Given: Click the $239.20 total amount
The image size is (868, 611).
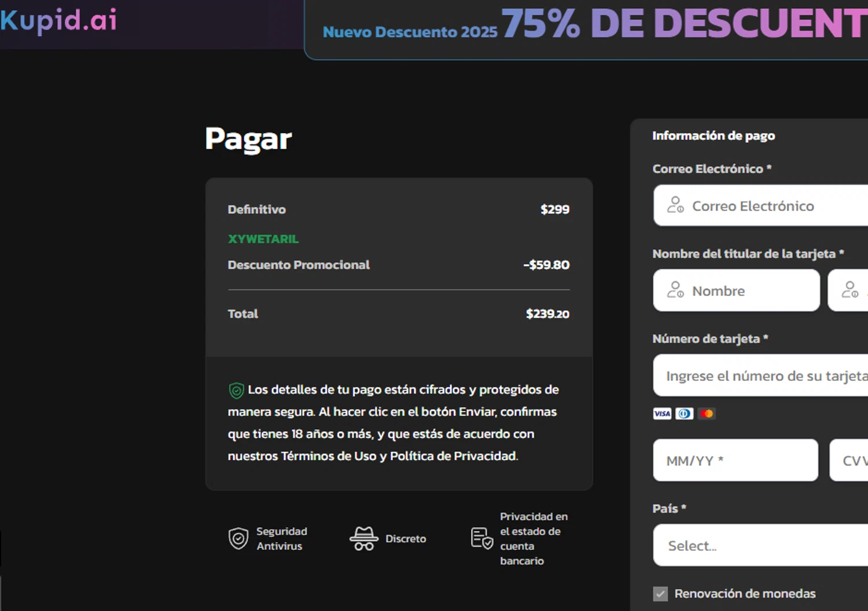Looking at the screenshot, I should pyautogui.click(x=547, y=314).
